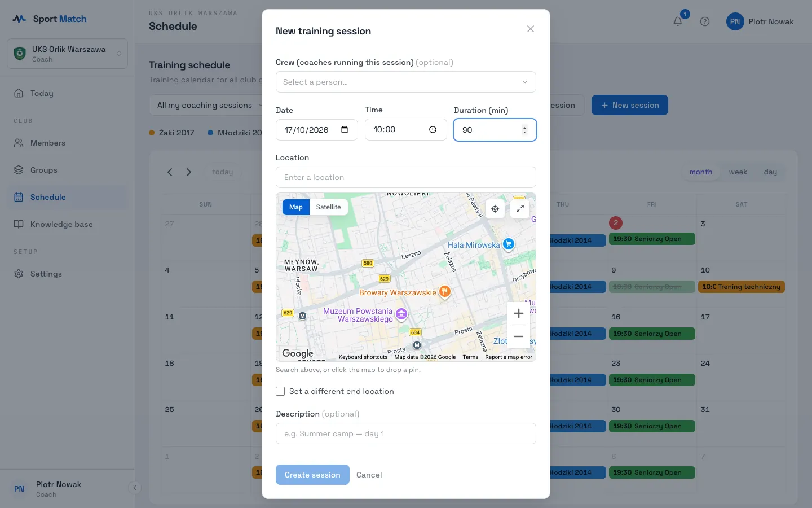Go to the next month
Viewport: 812px width, 508px height.
click(x=189, y=172)
